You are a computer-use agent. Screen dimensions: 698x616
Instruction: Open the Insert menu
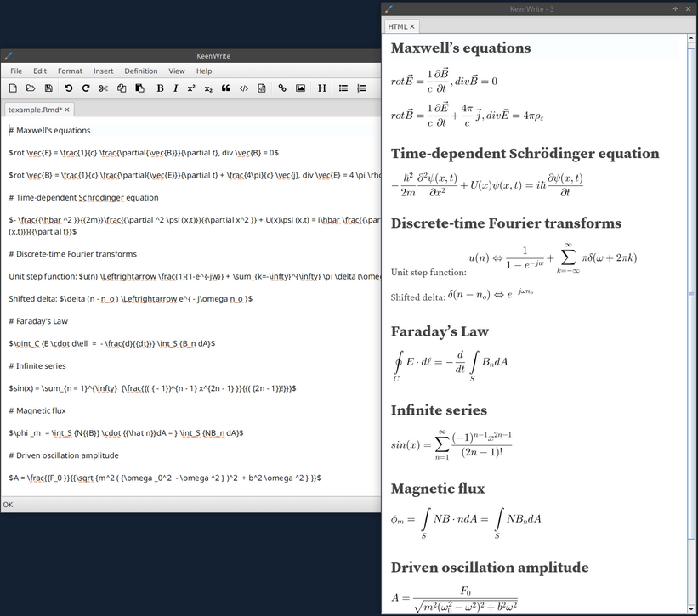click(103, 71)
